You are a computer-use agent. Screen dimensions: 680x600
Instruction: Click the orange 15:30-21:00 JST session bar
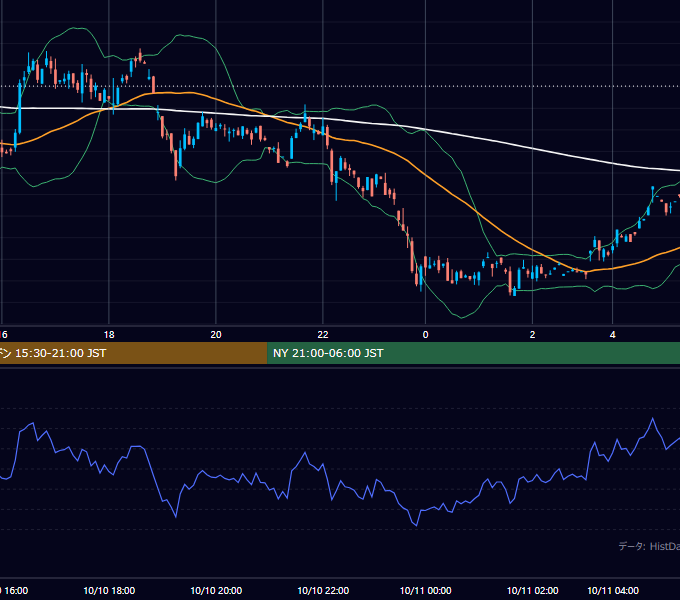133,353
